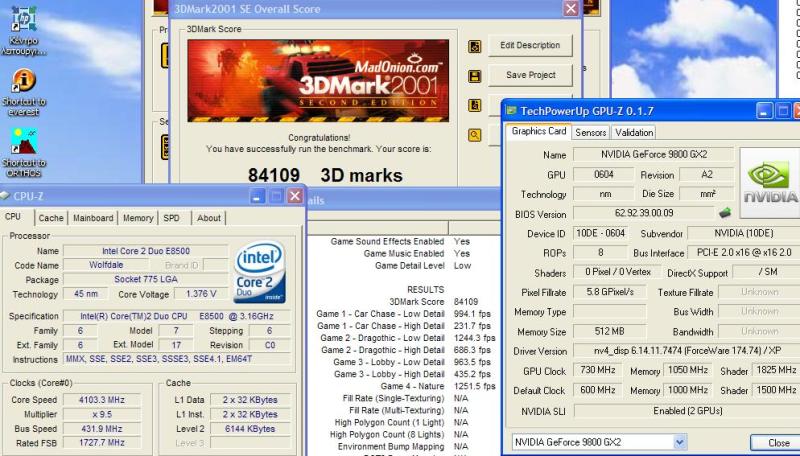Click the CPU-Z title bar icon
The height and width of the screenshot is (456, 800).
5,196
